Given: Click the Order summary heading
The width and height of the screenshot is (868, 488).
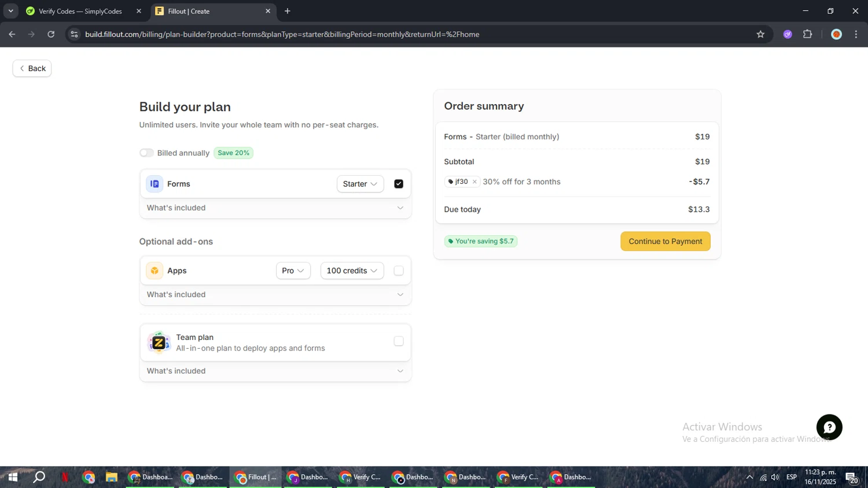Looking at the screenshot, I should tap(484, 106).
